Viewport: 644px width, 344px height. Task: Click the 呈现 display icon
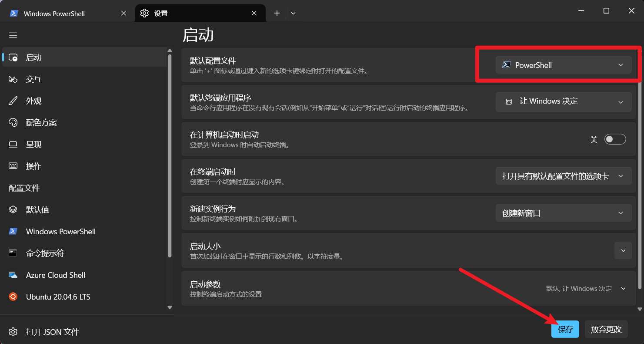coord(13,145)
